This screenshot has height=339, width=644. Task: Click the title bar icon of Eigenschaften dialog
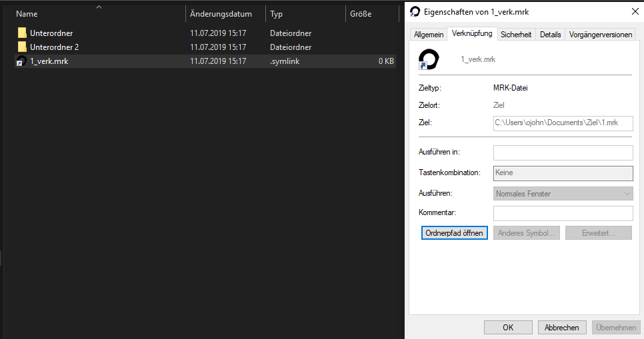pyautogui.click(x=415, y=11)
